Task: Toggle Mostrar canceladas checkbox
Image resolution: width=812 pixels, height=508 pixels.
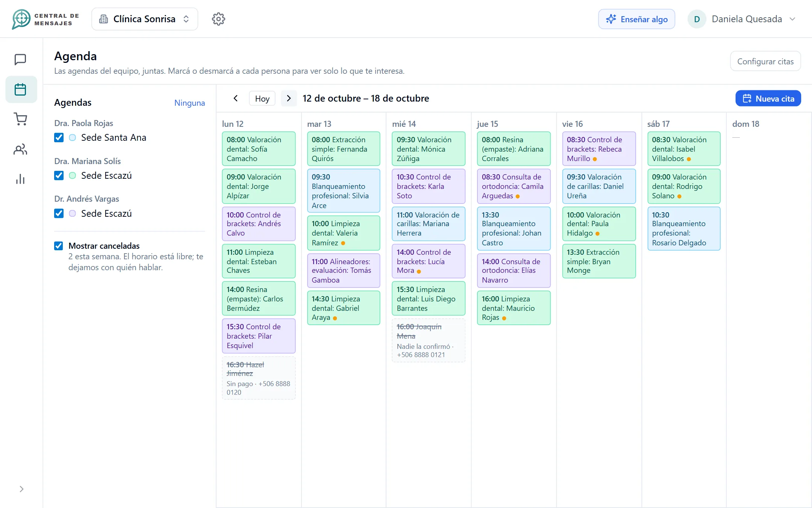Action: click(x=59, y=246)
